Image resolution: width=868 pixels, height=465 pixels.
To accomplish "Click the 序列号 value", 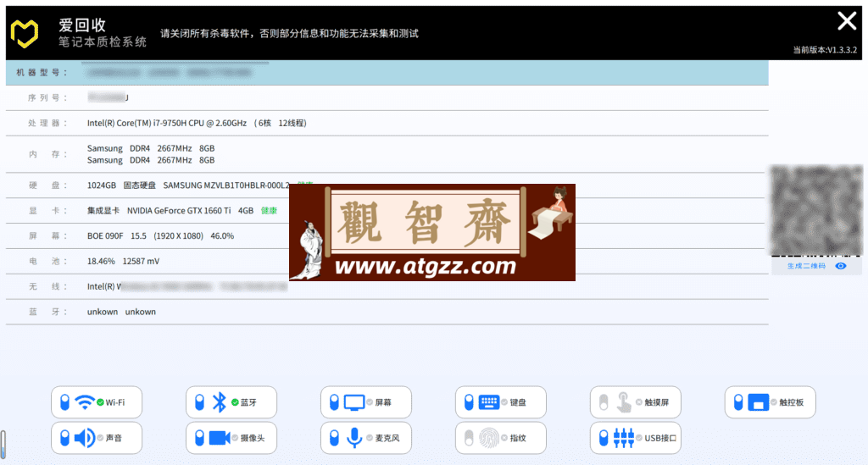I will coord(108,98).
